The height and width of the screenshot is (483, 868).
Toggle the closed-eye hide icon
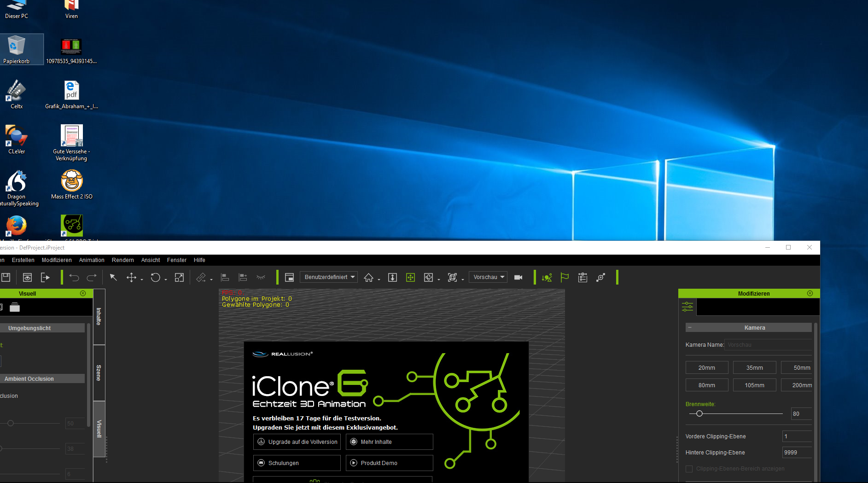coord(261,277)
